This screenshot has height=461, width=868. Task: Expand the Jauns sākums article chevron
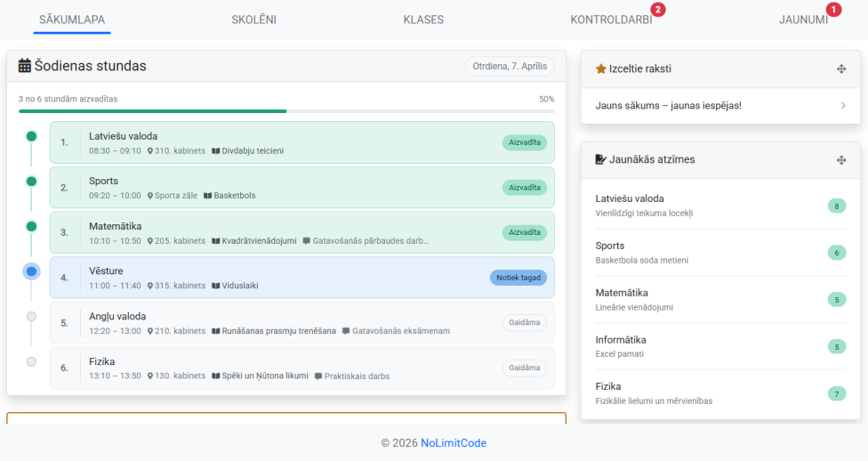click(842, 106)
